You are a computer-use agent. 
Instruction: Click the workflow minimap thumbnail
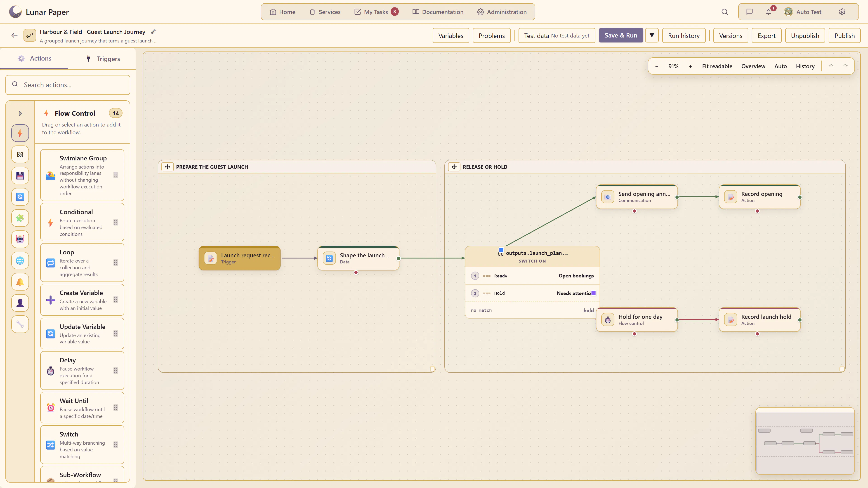pos(805,441)
